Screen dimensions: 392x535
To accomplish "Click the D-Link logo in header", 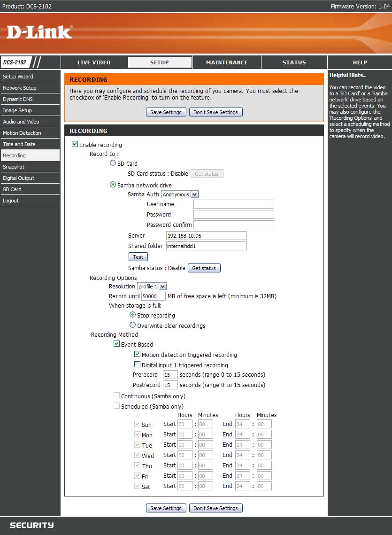I will tap(39, 32).
